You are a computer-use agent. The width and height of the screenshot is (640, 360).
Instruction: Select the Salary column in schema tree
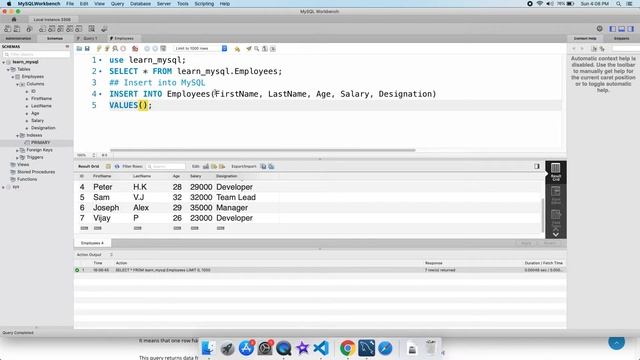(x=37, y=120)
